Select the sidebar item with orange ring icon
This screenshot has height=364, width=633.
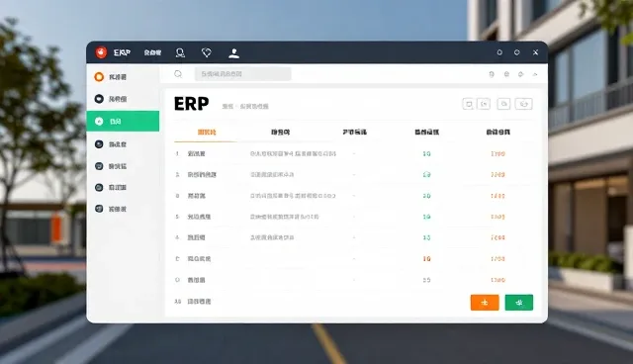coord(123,77)
